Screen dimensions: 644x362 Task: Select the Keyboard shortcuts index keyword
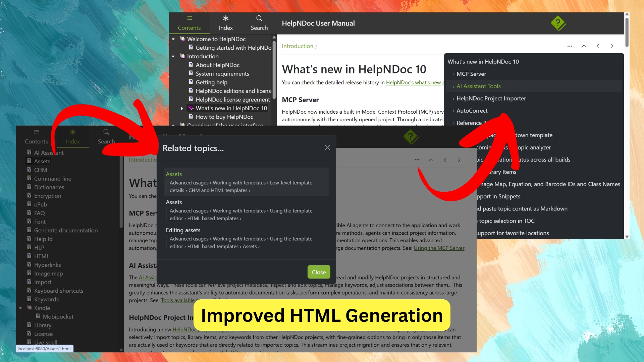[x=59, y=291]
